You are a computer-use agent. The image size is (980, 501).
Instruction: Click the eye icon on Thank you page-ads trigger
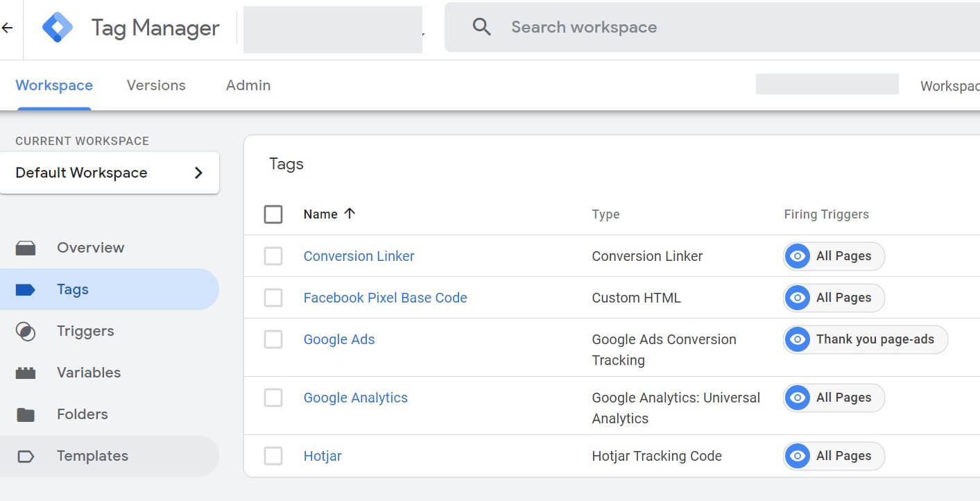798,339
